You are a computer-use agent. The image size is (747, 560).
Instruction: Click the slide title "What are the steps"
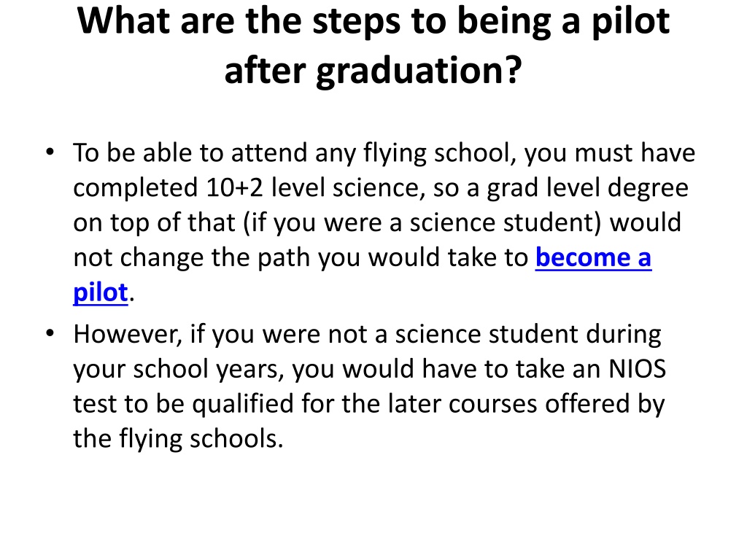[239, 21]
